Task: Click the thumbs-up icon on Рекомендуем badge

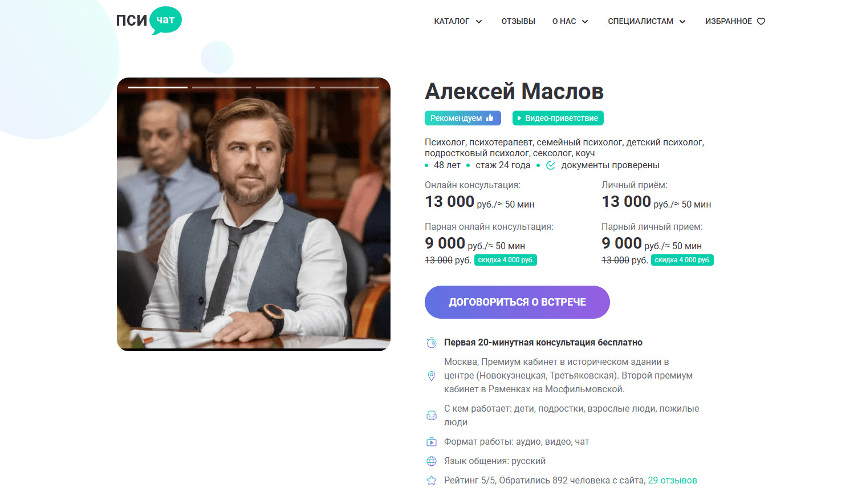Action: tap(490, 118)
